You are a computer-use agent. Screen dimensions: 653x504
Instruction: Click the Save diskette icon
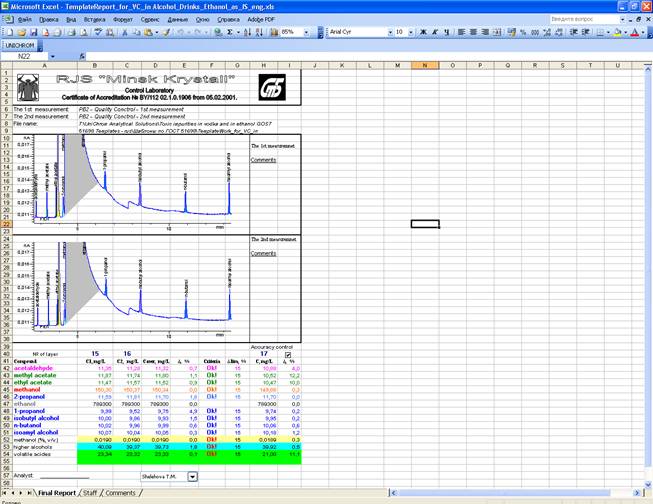[x=33, y=32]
